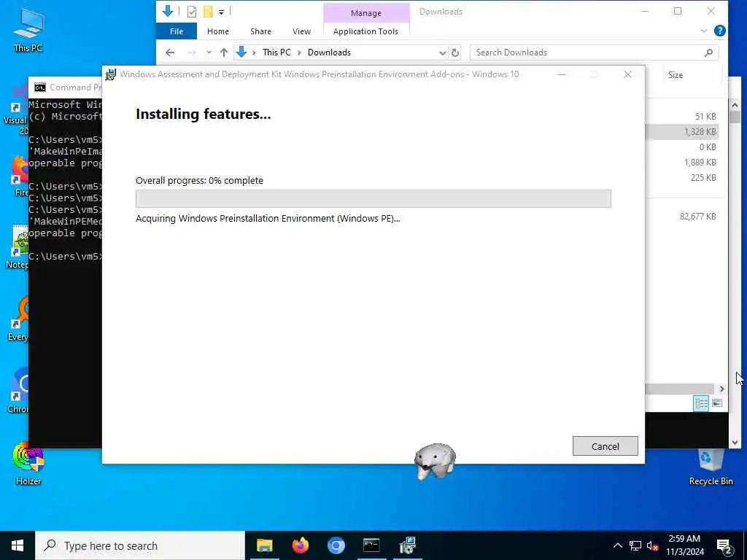Click the polar bear desktop pet
The height and width of the screenshot is (560, 747).
point(434,462)
